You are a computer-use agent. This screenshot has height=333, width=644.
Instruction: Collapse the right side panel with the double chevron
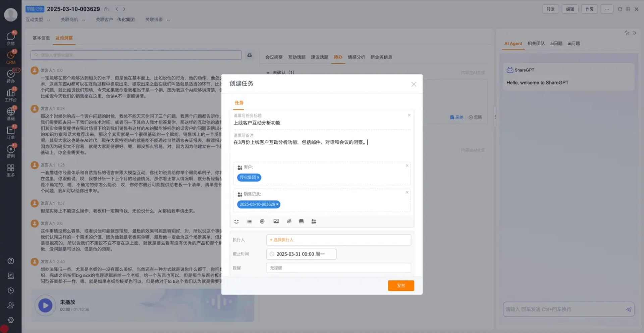coord(634,33)
